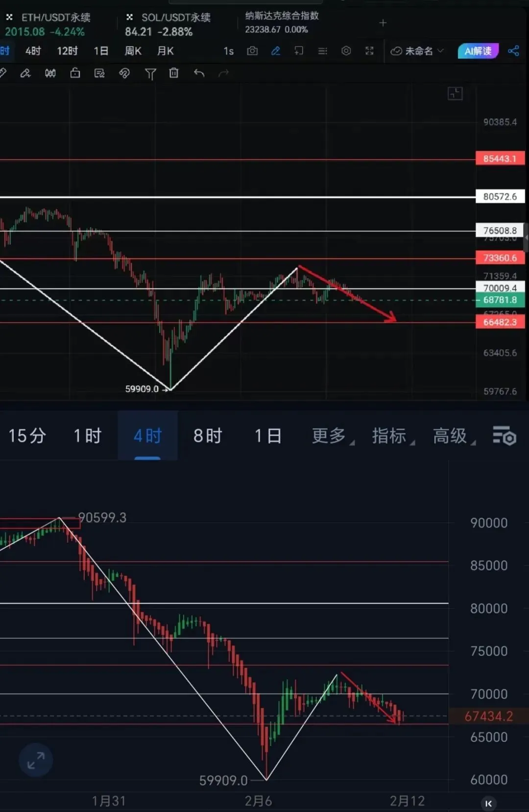
Task: Click the candlestick style icon
Action: [50, 73]
